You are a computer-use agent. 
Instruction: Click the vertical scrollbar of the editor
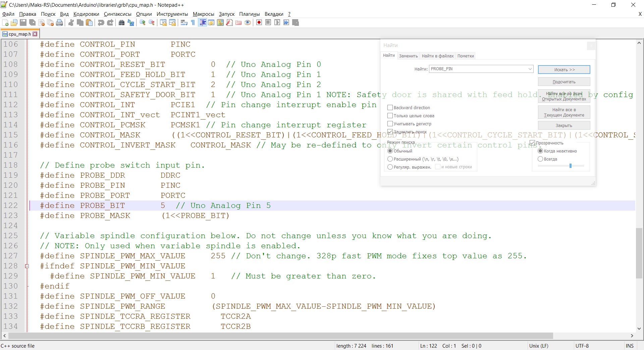click(639, 253)
